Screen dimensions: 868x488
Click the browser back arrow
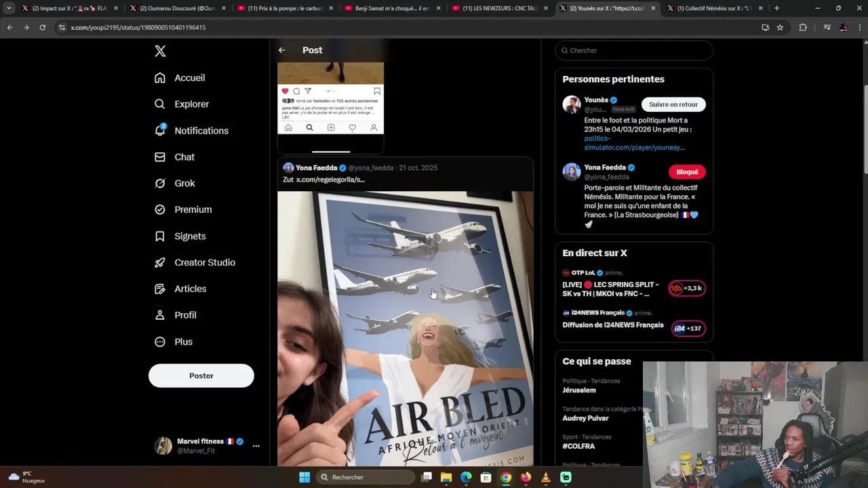[x=9, y=27]
